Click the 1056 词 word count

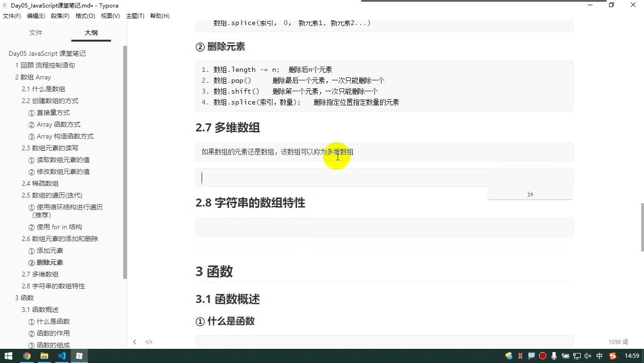[618, 342]
